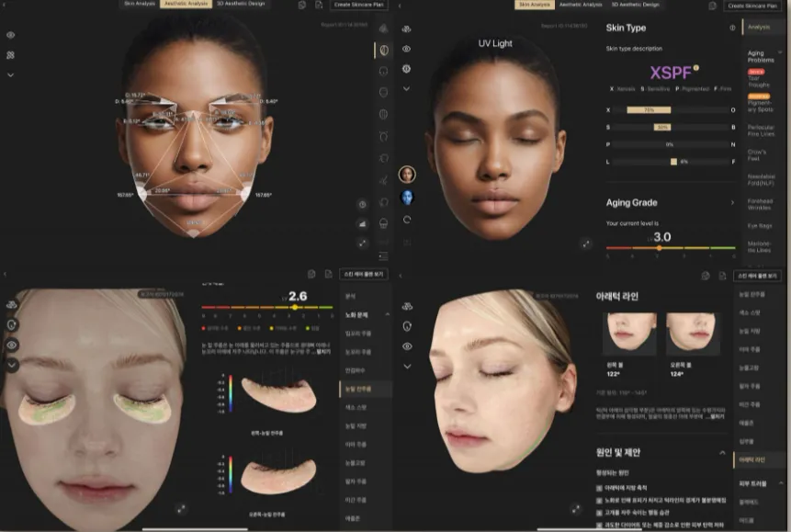Select side profile head icon in Aesthetic Analysis sidebar

pyautogui.click(x=383, y=158)
